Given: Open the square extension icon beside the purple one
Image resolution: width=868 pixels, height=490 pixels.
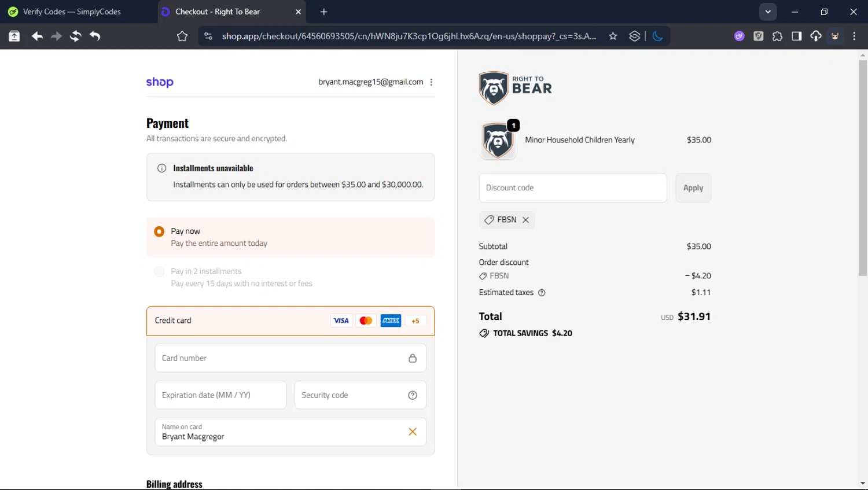Looking at the screenshot, I should coord(759,36).
